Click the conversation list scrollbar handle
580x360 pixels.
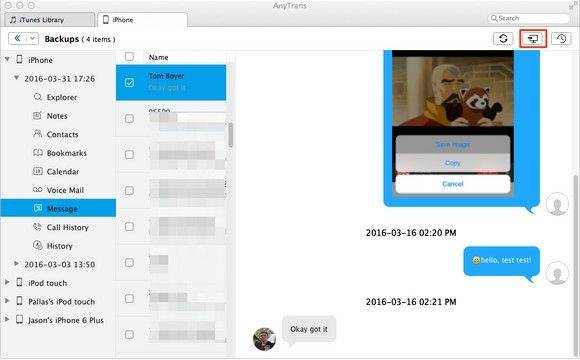231,135
